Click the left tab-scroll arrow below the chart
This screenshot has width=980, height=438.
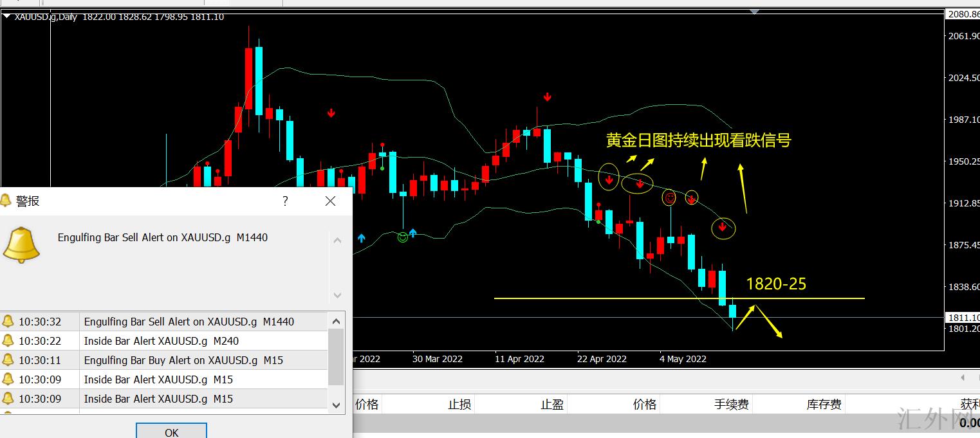[963, 378]
